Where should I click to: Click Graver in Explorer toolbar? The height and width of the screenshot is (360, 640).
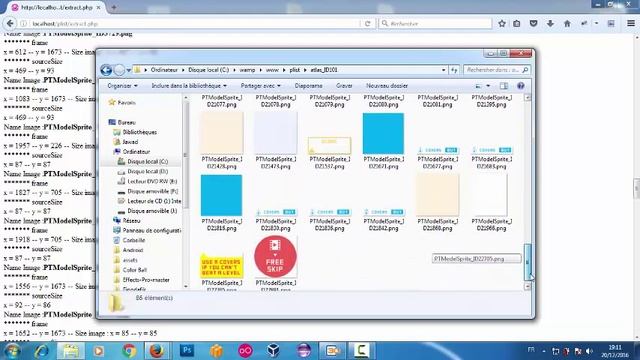pos(344,86)
